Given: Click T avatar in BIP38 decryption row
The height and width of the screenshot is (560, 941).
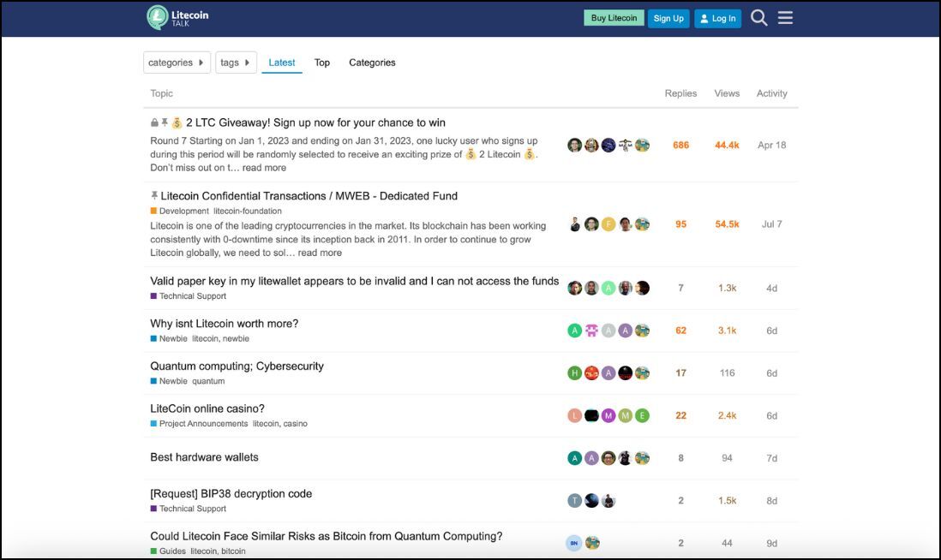Looking at the screenshot, I should click(575, 501).
